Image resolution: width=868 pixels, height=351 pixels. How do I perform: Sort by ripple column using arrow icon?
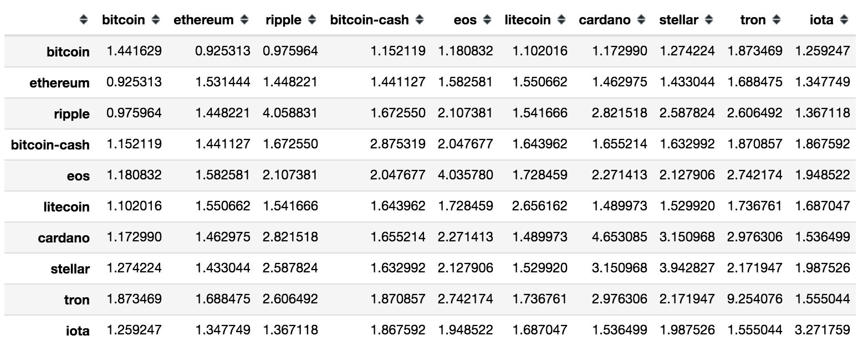click(x=312, y=20)
